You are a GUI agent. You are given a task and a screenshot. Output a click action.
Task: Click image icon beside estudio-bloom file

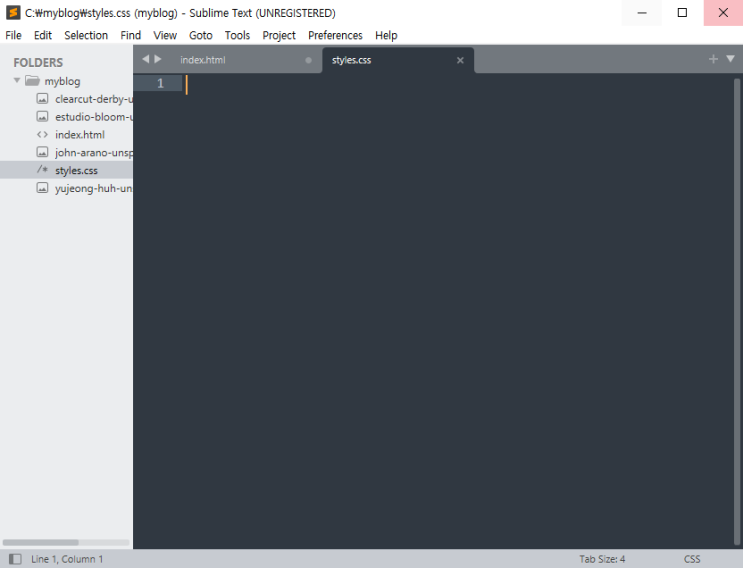coord(42,117)
